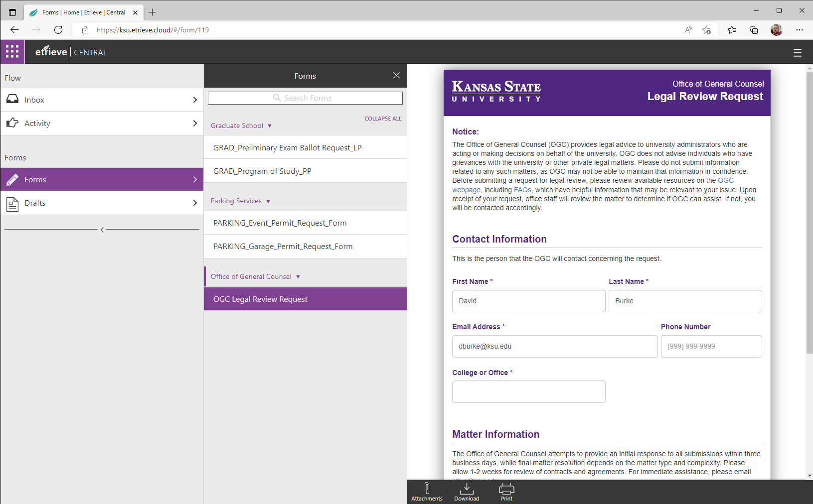Click the Inbox tray icon
The height and width of the screenshot is (504, 813).
tap(12, 99)
